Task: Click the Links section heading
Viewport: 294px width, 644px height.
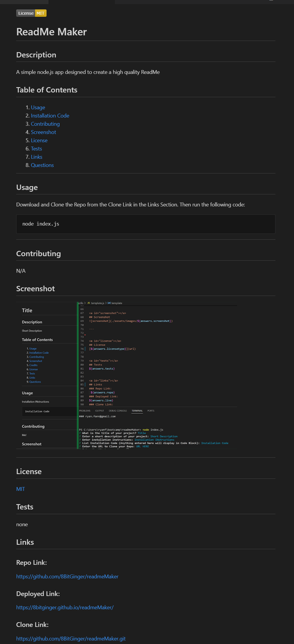Action: [x=25, y=542]
